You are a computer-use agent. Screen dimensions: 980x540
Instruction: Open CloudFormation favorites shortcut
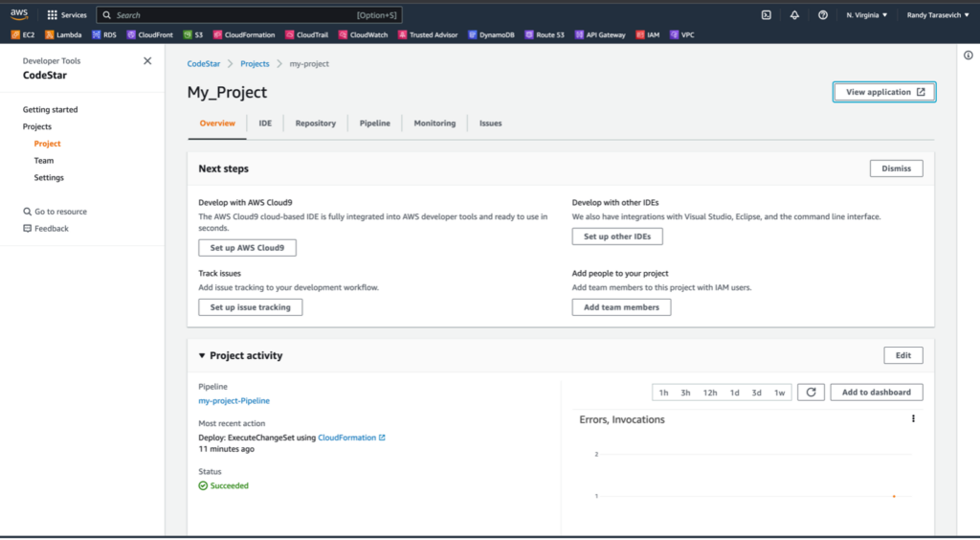[x=244, y=35]
